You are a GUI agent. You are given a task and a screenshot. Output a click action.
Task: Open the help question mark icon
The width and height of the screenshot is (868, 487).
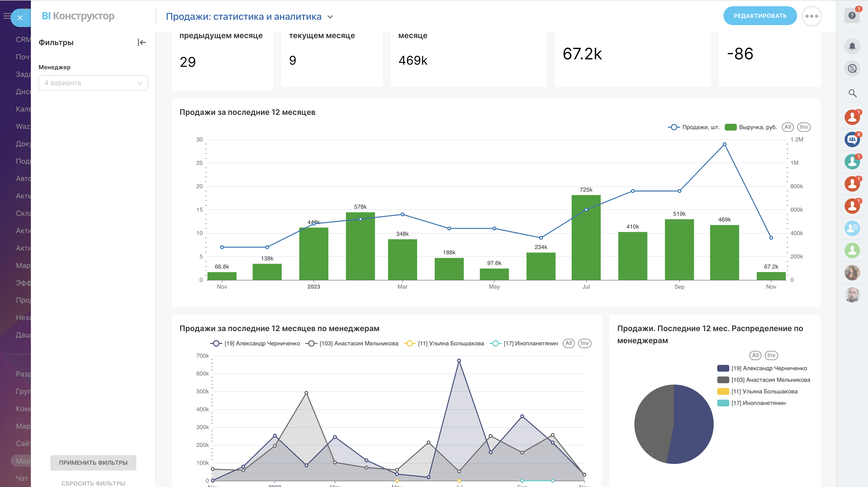852,15
